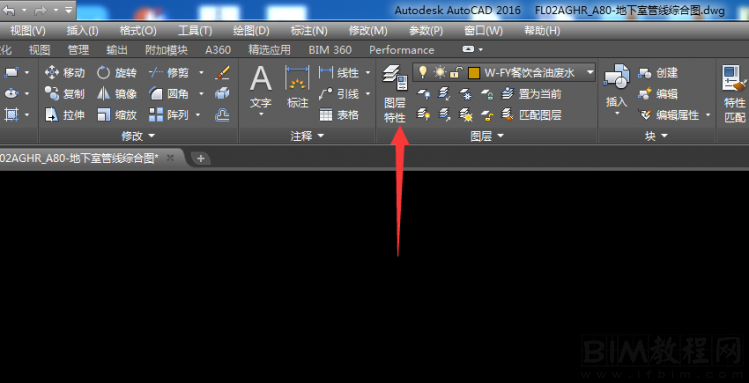Open the 格式(O) menu
Image resolution: width=749 pixels, height=383 pixels.
coord(138,31)
